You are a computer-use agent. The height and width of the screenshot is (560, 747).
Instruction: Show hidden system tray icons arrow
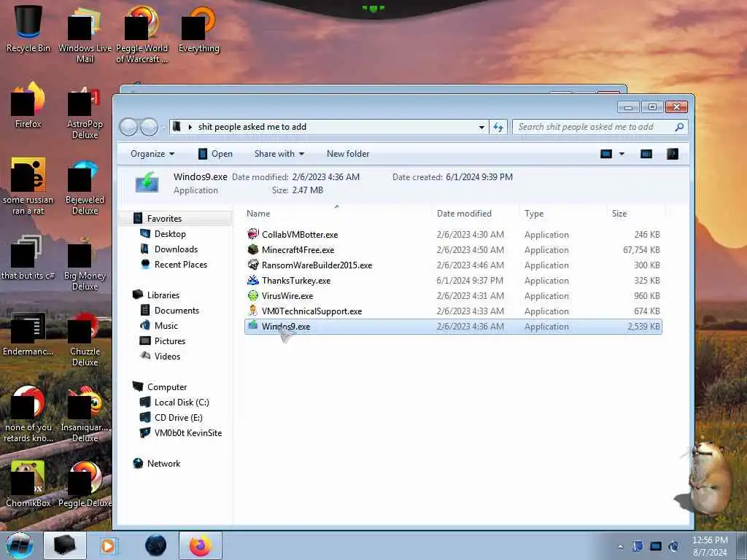620,546
